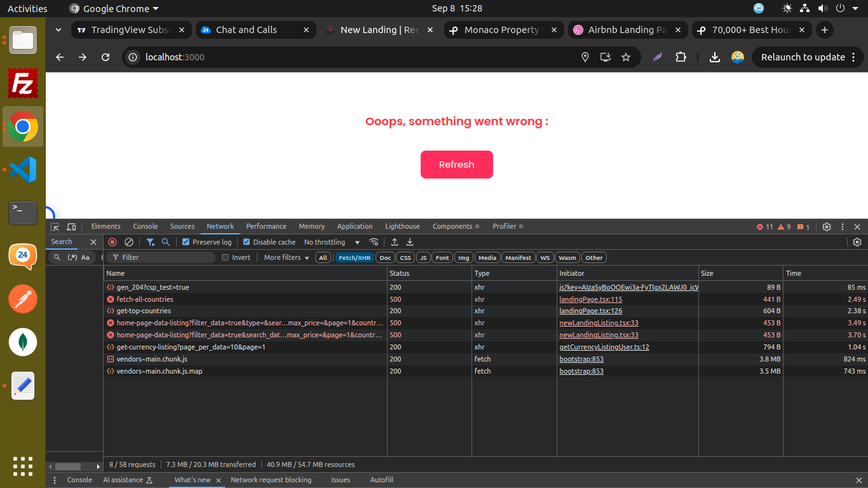Expand the More filters dropdown
Viewport: 868px width, 488px height.
(x=287, y=257)
